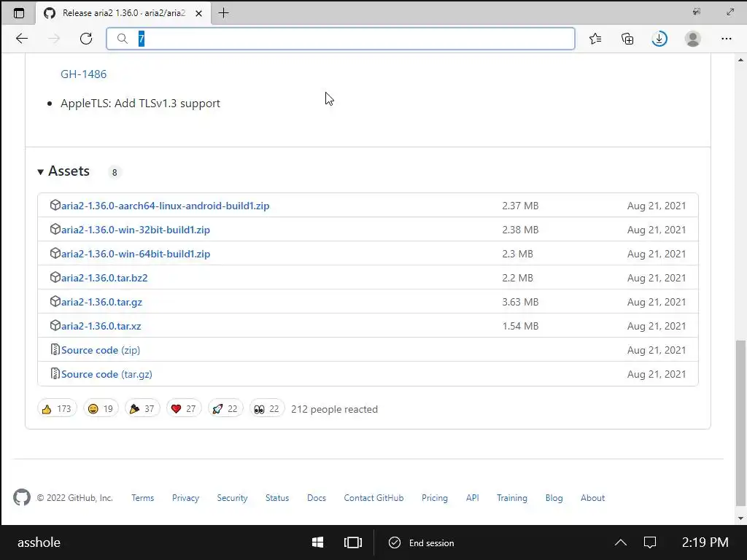
Task: Open the Windows Start menu
Action: click(x=318, y=542)
